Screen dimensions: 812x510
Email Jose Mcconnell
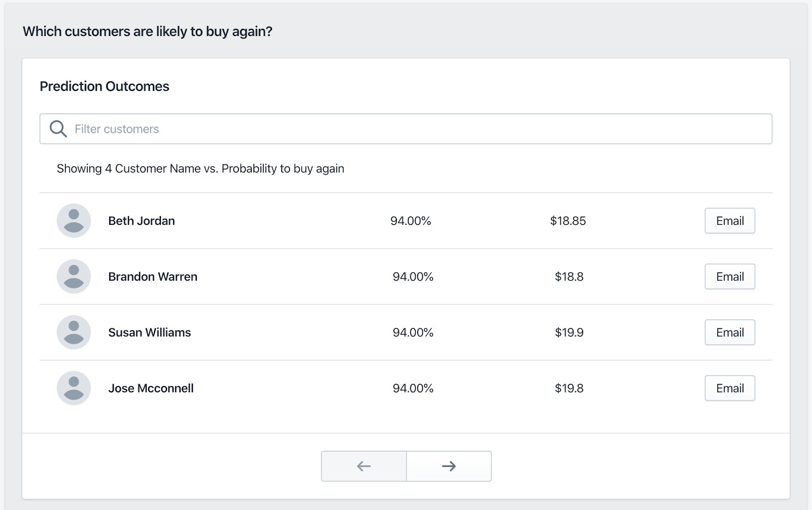click(x=729, y=388)
